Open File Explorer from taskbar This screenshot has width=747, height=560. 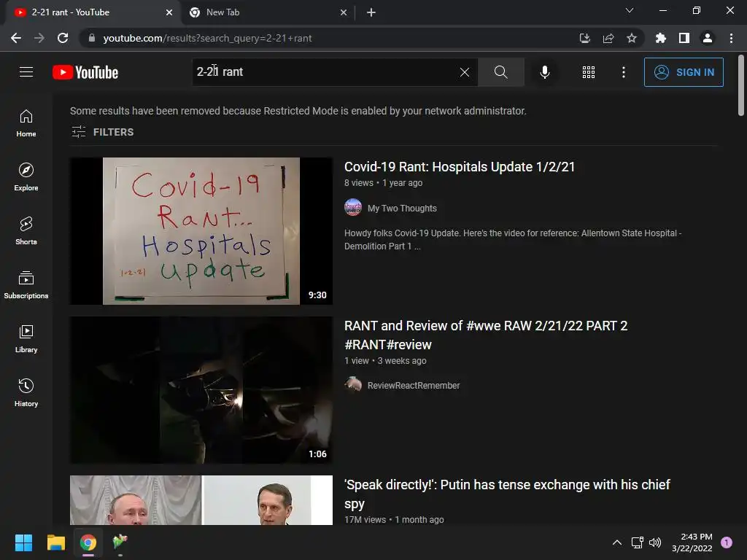55,542
